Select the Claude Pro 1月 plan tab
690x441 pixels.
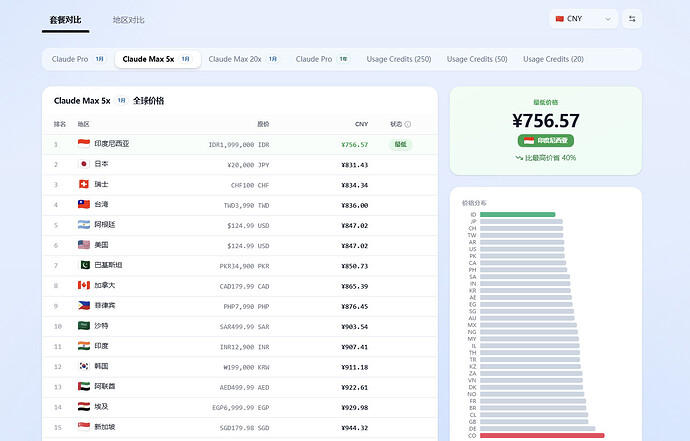pos(78,59)
